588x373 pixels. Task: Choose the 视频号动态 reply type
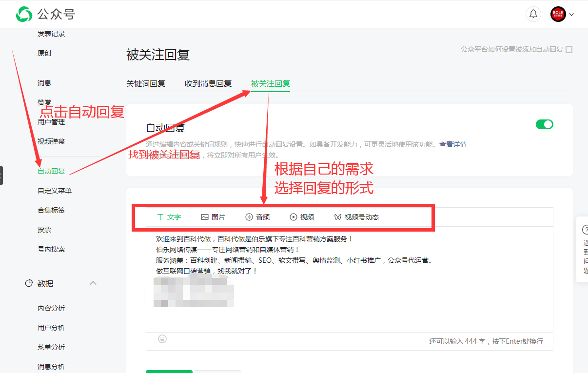(356, 217)
